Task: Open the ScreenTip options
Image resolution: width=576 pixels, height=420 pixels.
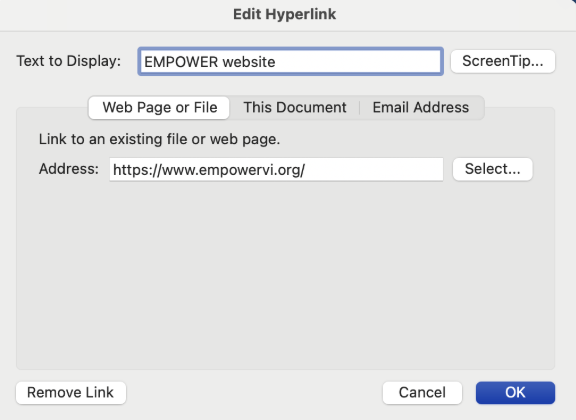Action: 503,61
